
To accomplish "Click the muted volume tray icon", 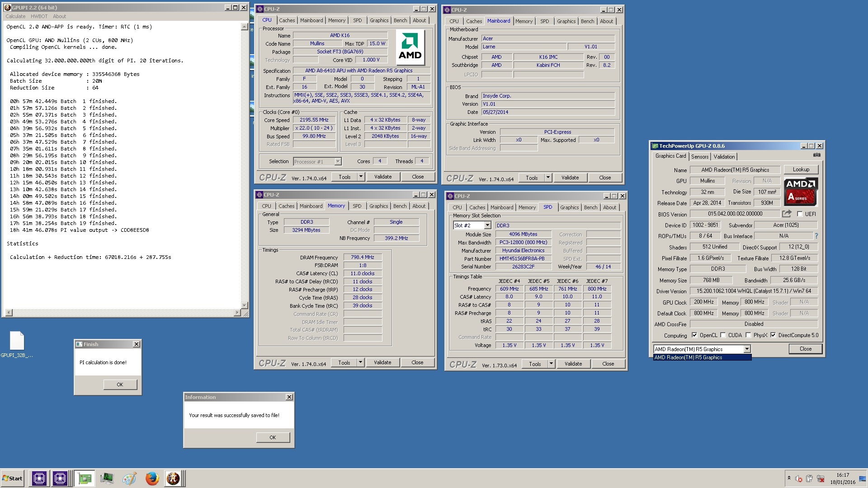I will coord(799,479).
